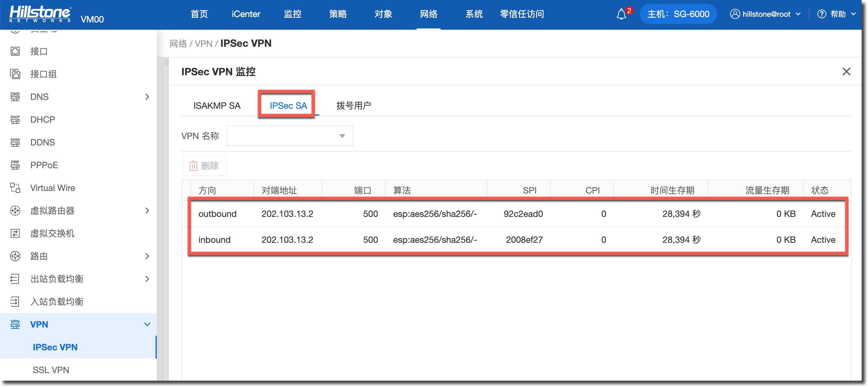Click the 虚拟交换机 virtual switch icon
This screenshot has height=387, width=868.
pos(15,233)
